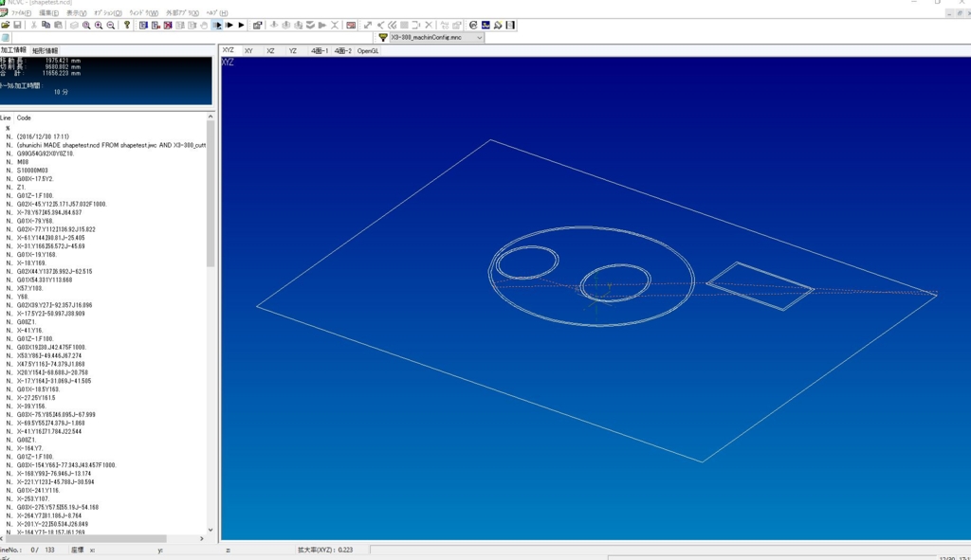Click the yellow funnel machine-config icon

(x=383, y=37)
